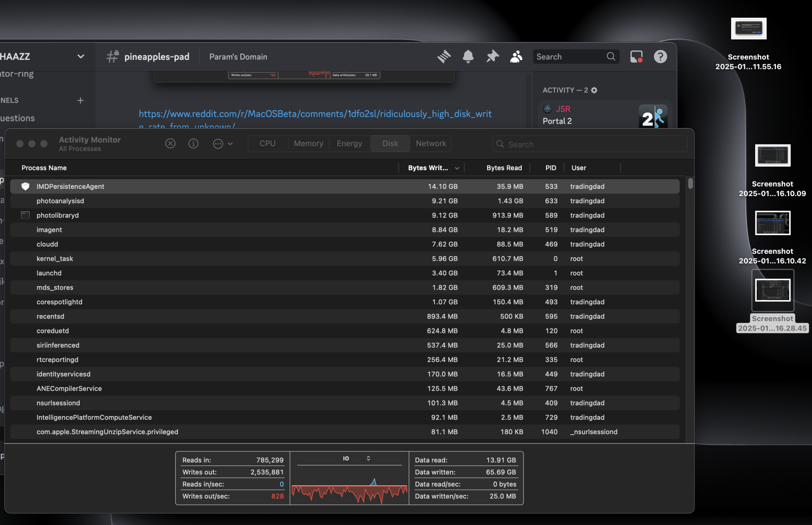Expand the HAAZZ server dropdown
This screenshot has height=525, width=812.
pyautogui.click(x=80, y=56)
